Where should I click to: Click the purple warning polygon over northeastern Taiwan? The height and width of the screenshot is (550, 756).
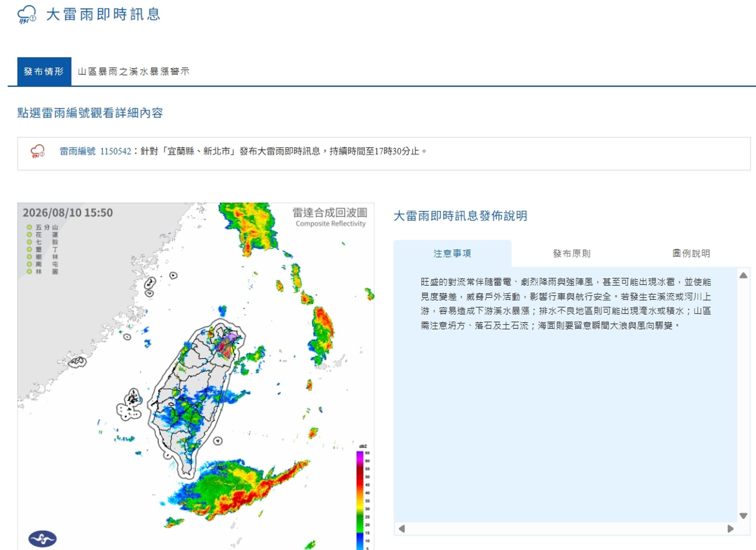[227, 346]
